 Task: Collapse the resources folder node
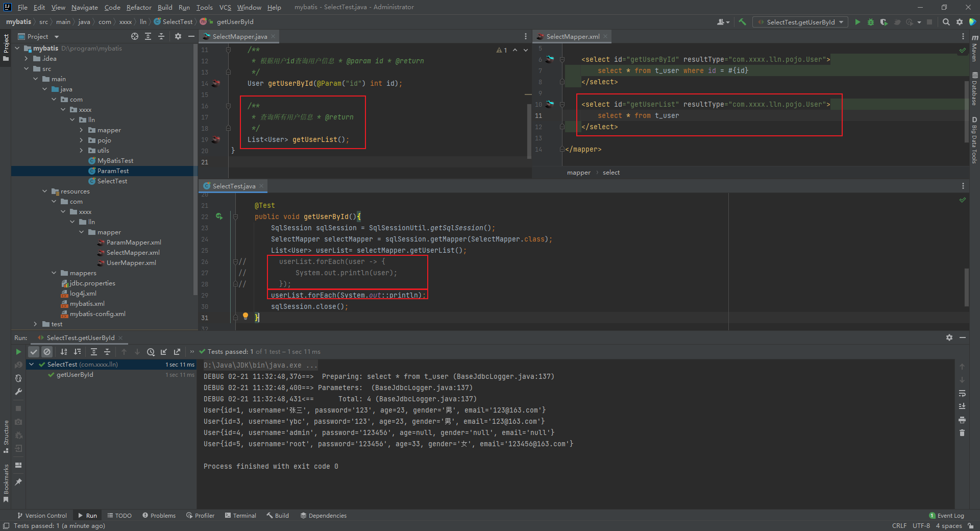point(45,191)
